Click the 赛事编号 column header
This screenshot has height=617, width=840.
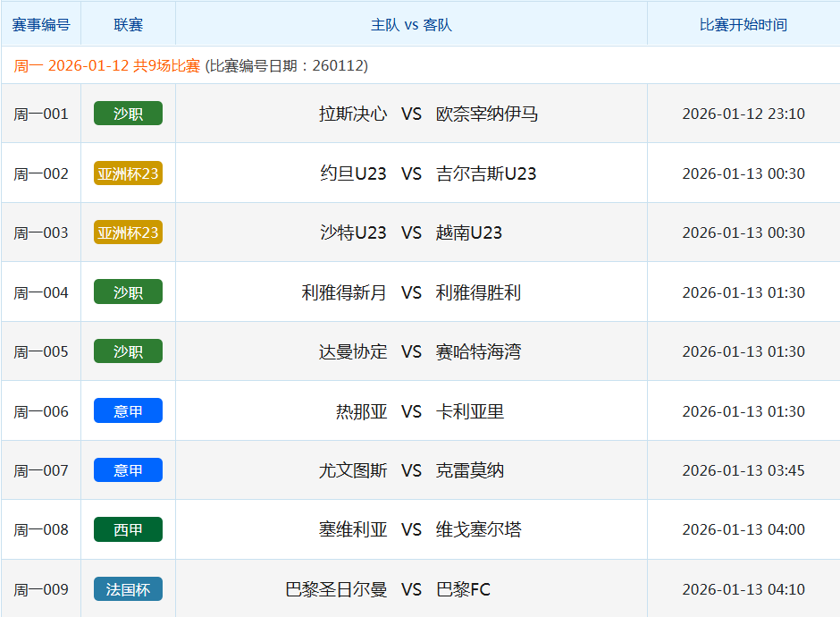42,24
